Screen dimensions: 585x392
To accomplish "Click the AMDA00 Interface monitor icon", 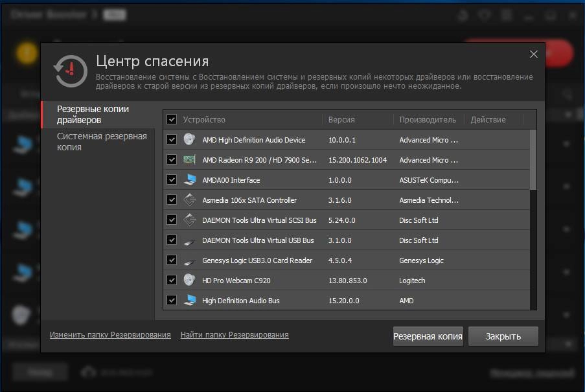I will pos(190,179).
